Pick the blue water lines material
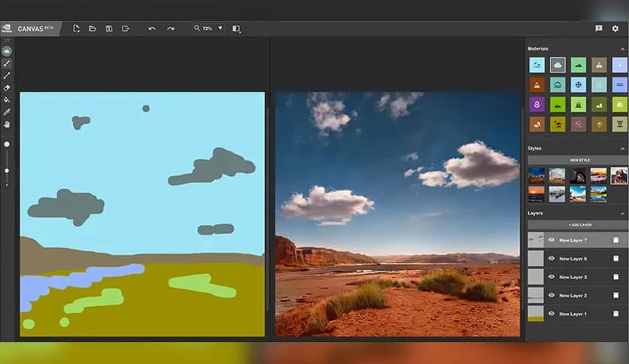This screenshot has width=629, height=364. point(620,84)
